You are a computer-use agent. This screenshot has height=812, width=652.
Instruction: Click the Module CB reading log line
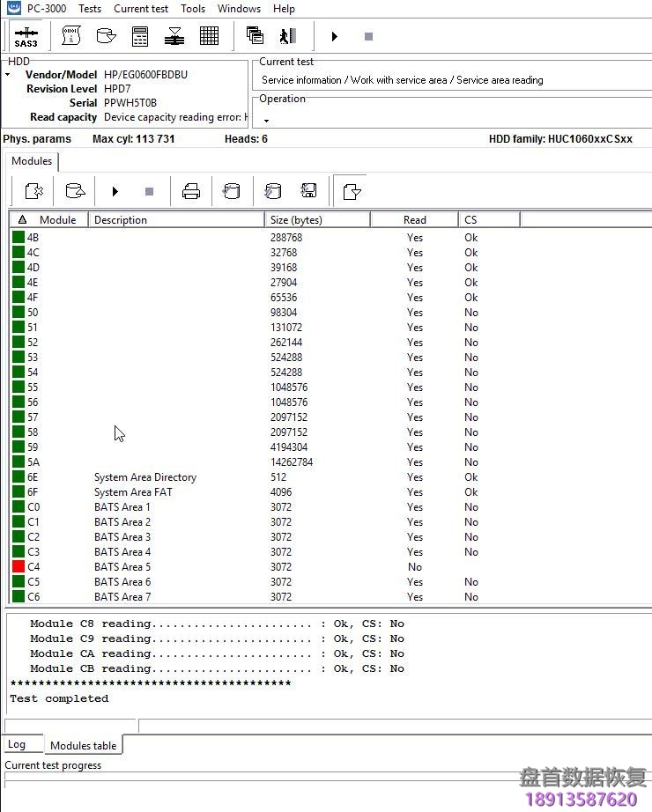coord(217,668)
